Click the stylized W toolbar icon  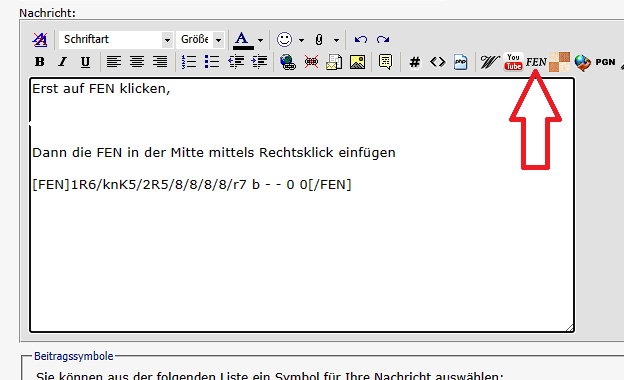click(x=489, y=62)
